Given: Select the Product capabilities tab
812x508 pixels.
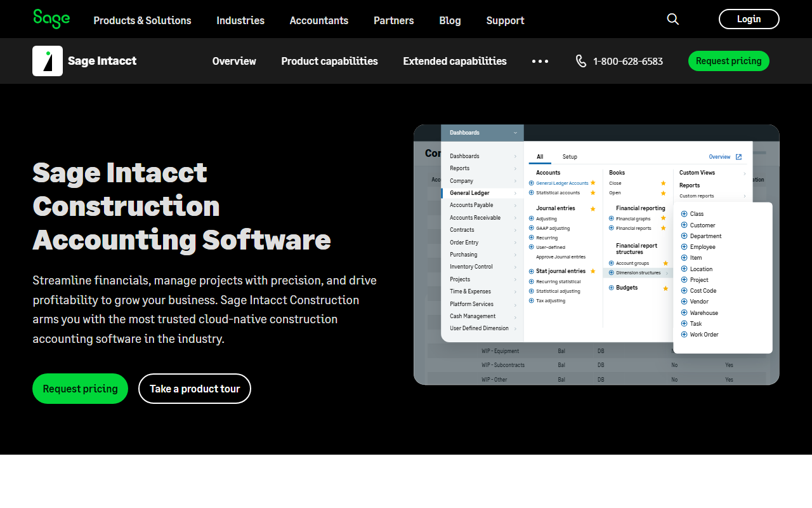Looking at the screenshot, I should [329, 61].
